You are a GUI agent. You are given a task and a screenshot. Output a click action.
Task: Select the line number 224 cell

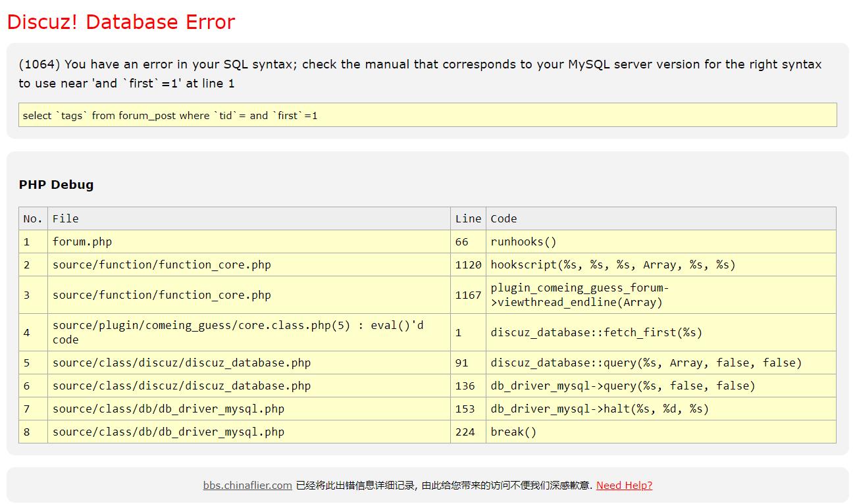[468, 432]
